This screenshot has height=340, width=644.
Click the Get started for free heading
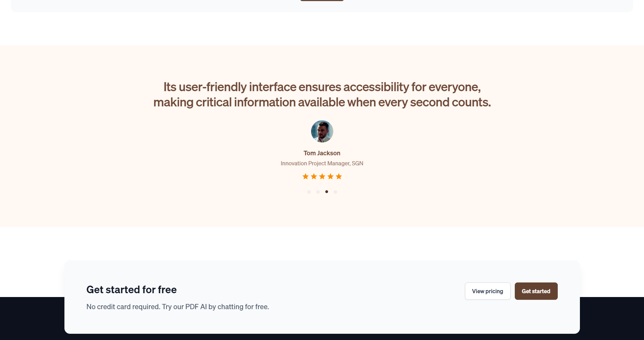pyautogui.click(x=131, y=289)
